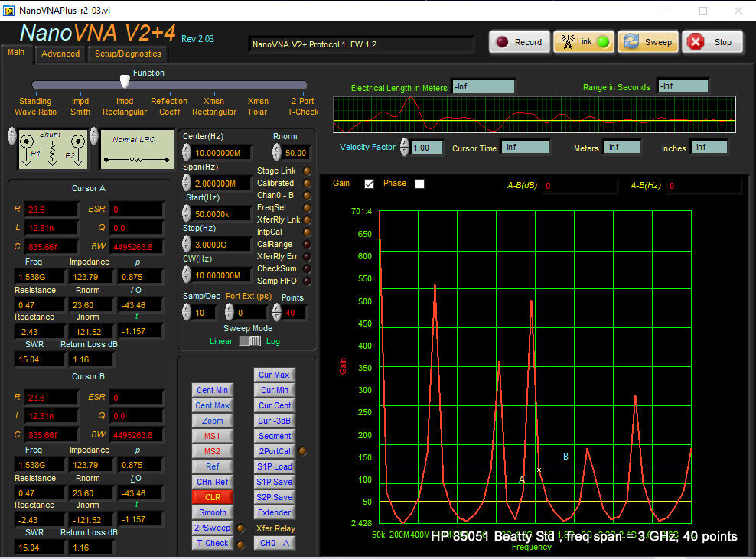This screenshot has height=559, width=756.
Task: Step the Shunt circuit selector spinner
Action: pyautogui.click(x=12, y=136)
